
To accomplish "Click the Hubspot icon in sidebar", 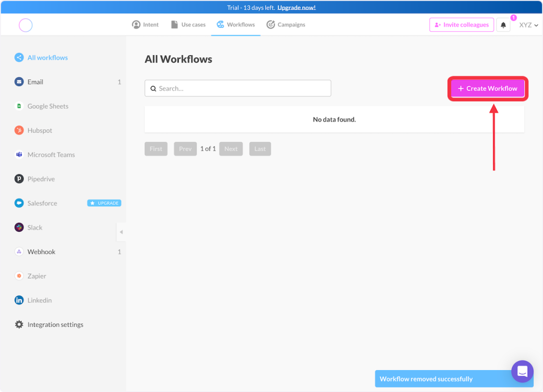I will click(19, 130).
